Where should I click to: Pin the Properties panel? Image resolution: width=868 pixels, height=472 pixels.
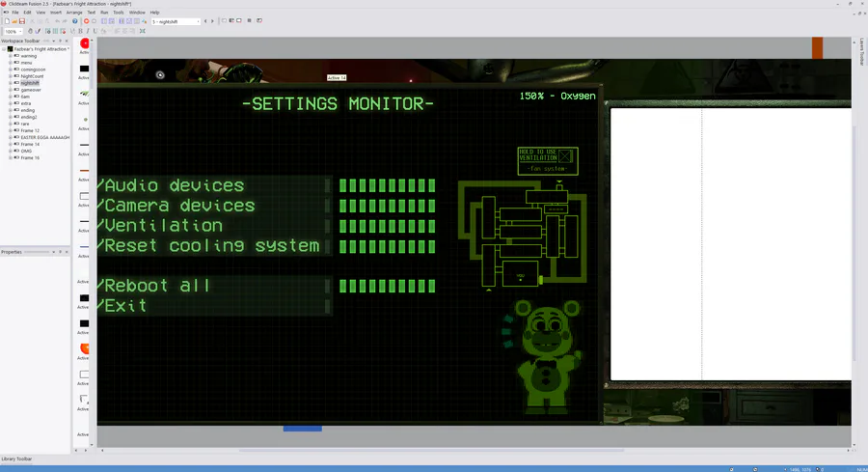(61, 252)
